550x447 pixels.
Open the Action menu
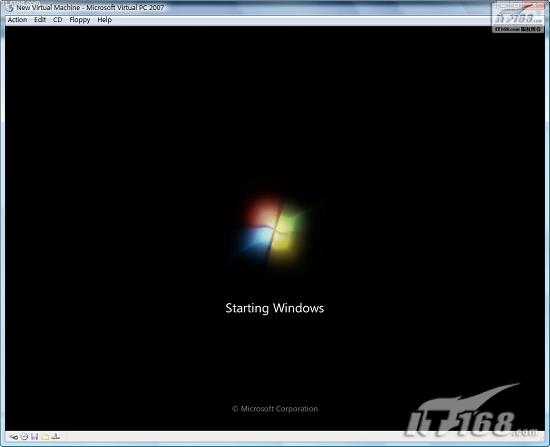(x=17, y=20)
